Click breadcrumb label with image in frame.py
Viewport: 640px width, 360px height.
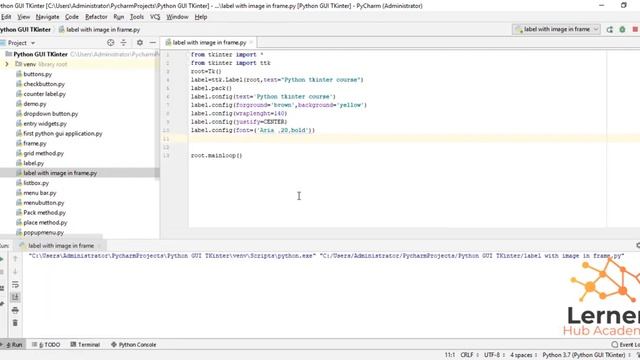coord(102,29)
